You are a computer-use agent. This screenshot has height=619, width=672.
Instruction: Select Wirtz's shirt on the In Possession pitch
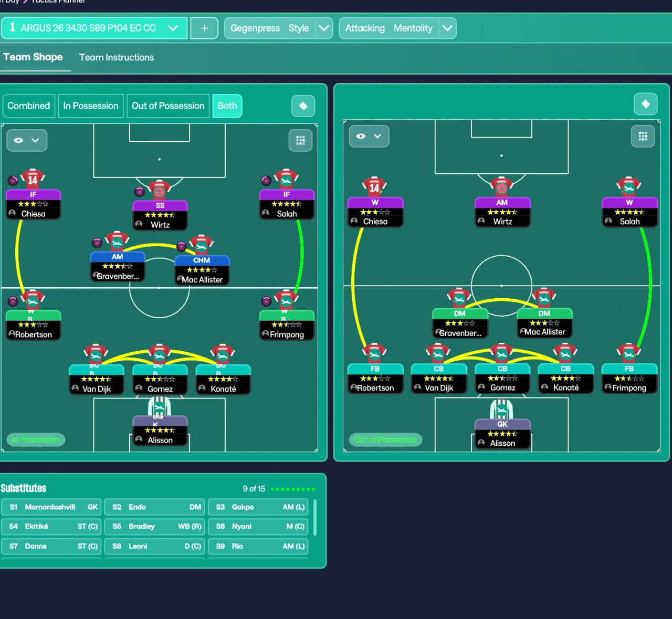coord(159,190)
